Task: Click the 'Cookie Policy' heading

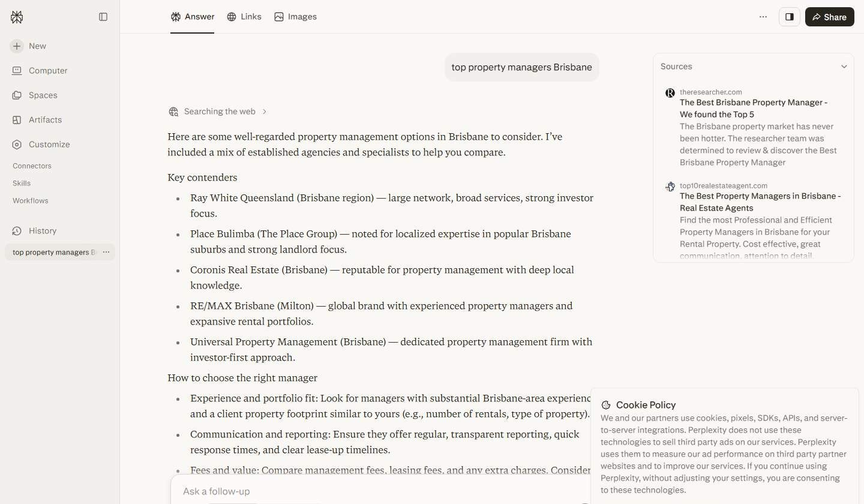Action: pos(646,405)
